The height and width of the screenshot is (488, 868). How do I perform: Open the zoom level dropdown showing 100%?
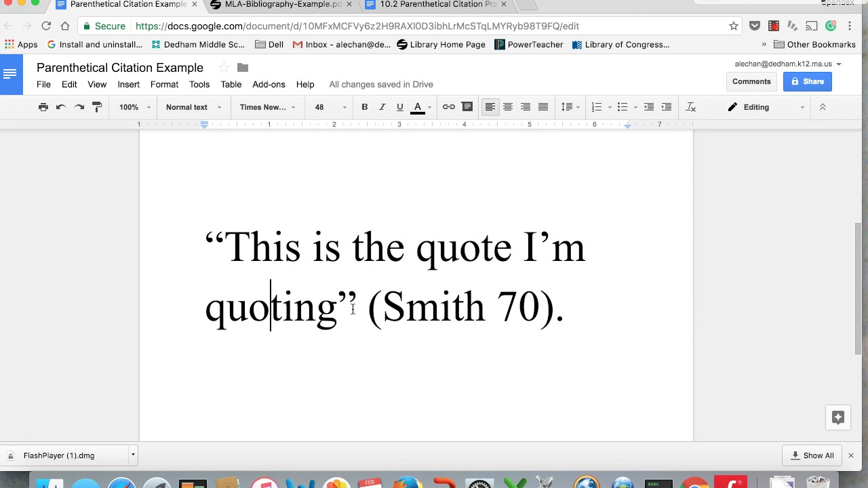(134, 107)
